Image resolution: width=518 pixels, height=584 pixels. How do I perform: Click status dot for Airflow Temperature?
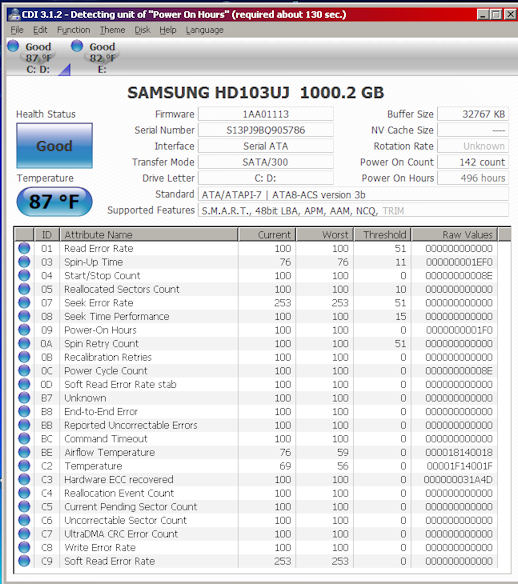pyautogui.click(x=24, y=452)
